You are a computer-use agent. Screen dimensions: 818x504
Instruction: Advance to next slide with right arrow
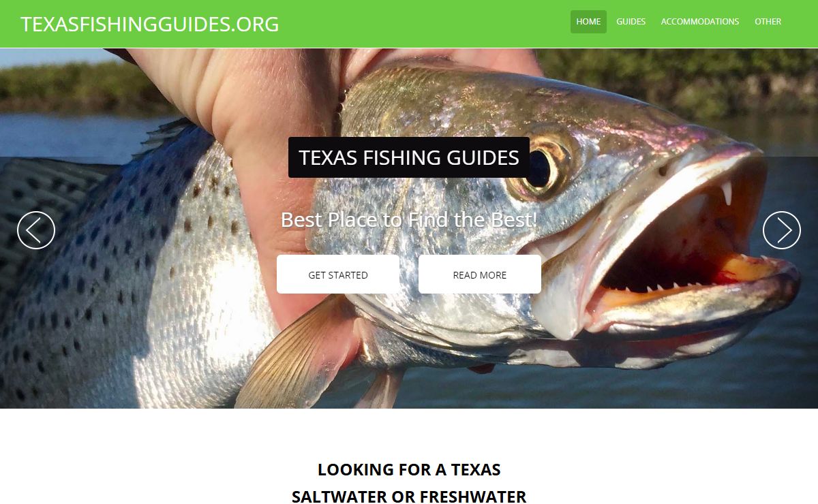pos(782,230)
